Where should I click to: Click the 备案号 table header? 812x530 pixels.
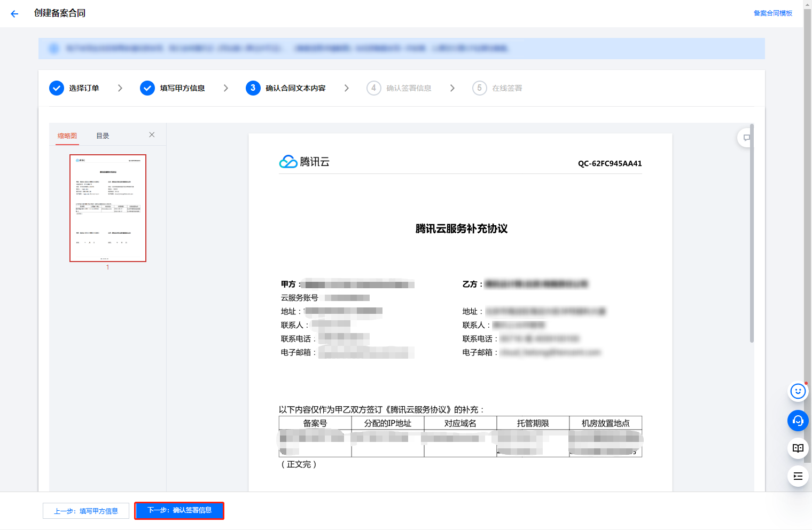pos(315,423)
